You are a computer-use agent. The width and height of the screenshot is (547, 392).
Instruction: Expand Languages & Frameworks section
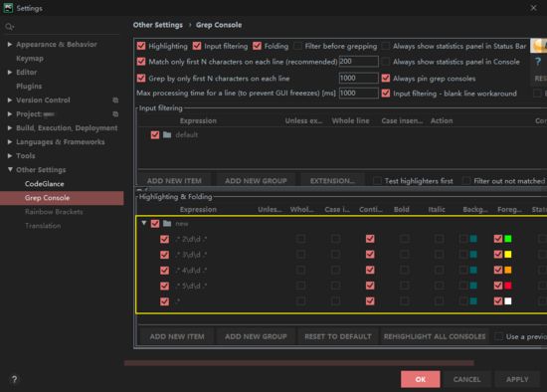(10, 142)
